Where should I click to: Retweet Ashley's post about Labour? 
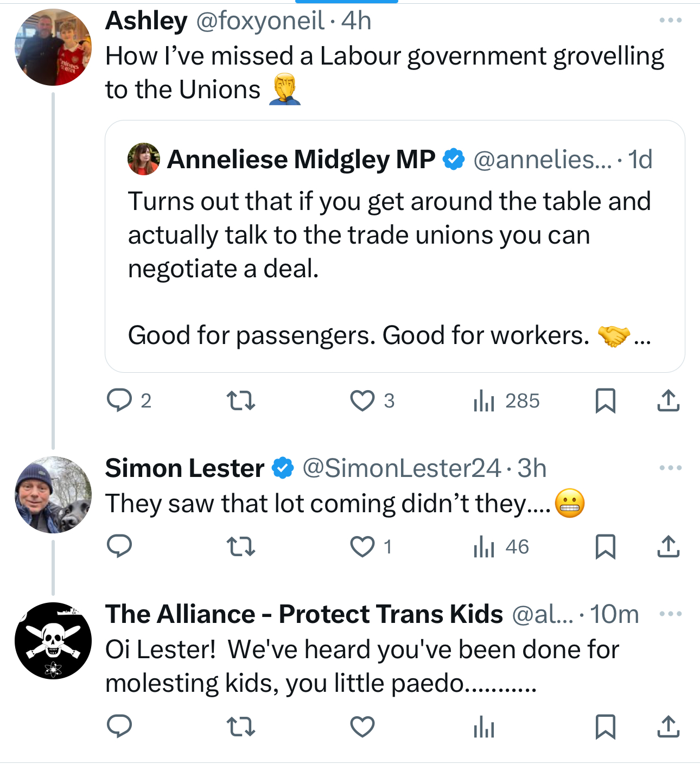point(240,401)
